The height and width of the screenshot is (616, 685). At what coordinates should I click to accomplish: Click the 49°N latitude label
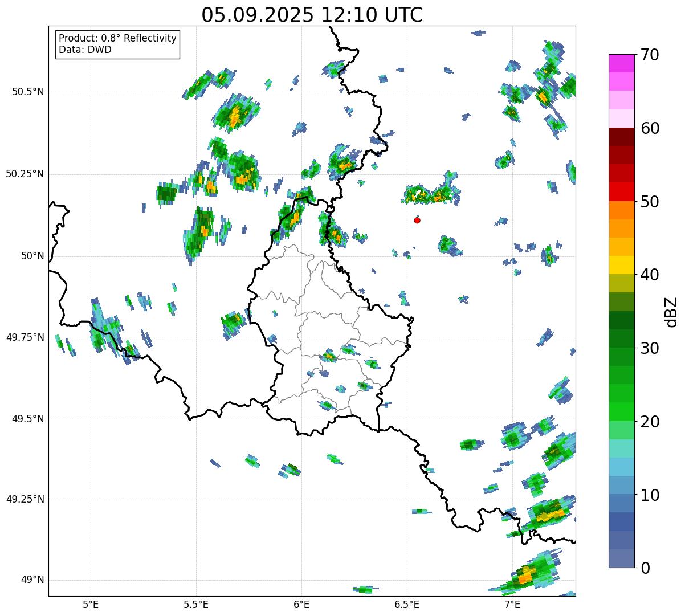33,580
